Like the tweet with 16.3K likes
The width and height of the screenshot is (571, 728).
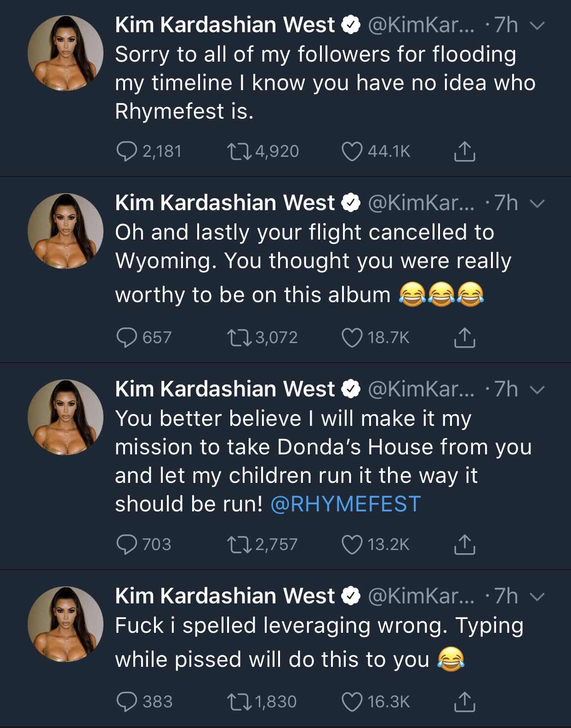coord(352,702)
